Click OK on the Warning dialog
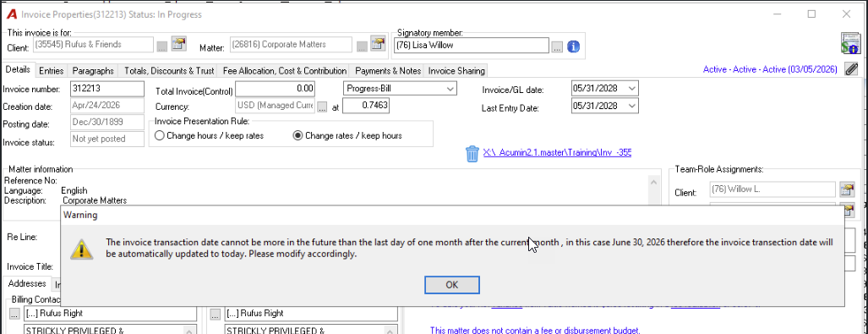The height and width of the screenshot is (334, 868). [x=451, y=284]
